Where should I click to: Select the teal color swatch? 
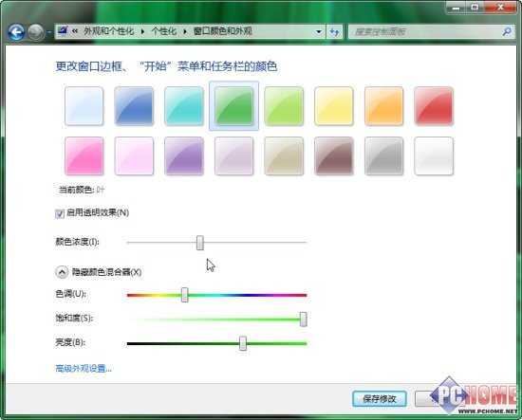point(184,106)
